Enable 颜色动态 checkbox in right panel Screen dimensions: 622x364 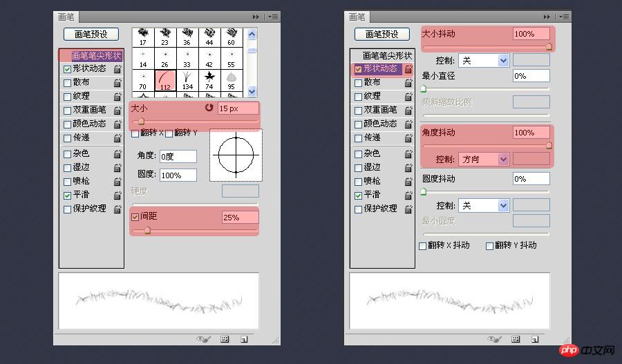click(x=358, y=124)
